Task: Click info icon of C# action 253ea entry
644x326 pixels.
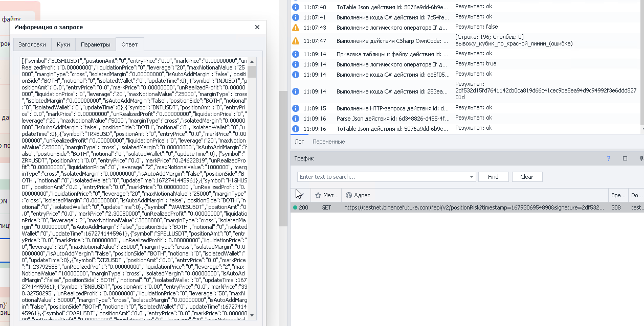Action: [x=295, y=91]
